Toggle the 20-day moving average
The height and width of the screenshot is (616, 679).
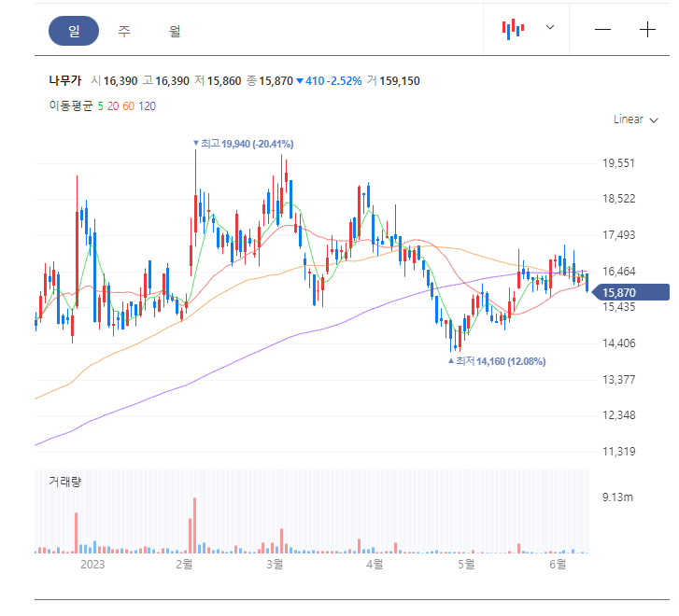(113, 106)
